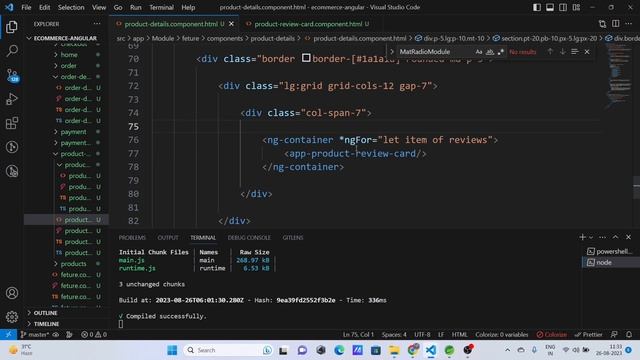The height and width of the screenshot is (360, 640).
Task: Select the powershell terminal instance
Action: [x=610, y=251]
